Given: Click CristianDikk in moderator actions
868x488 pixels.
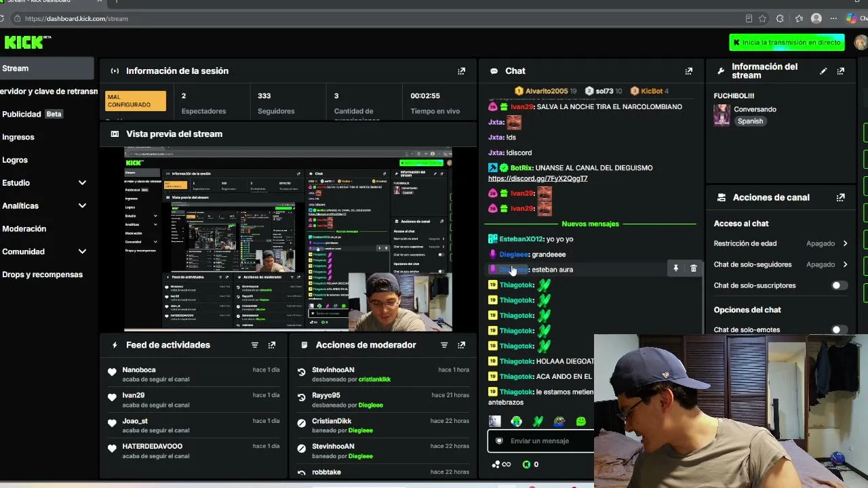Looking at the screenshot, I should pos(332,421).
